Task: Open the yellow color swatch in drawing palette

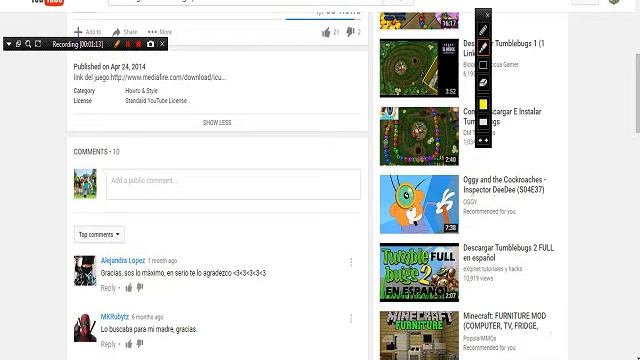Action: [x=483, y=104]
